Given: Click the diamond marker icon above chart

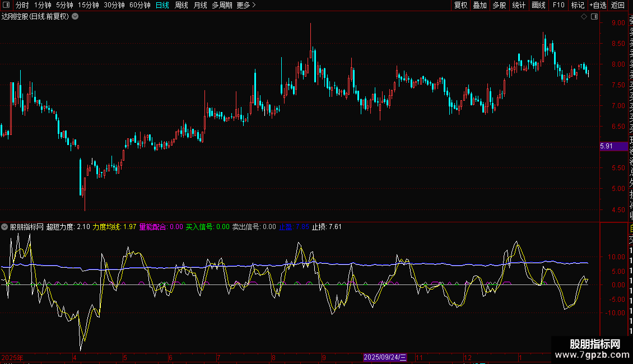Looking at the screenshot, I should pos(584,17).
